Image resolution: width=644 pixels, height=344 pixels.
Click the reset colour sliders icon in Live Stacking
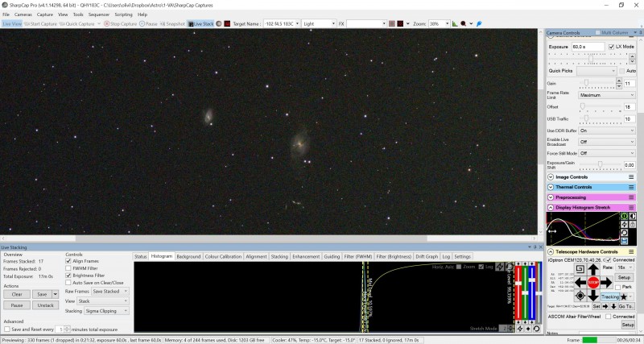[536, 329]
